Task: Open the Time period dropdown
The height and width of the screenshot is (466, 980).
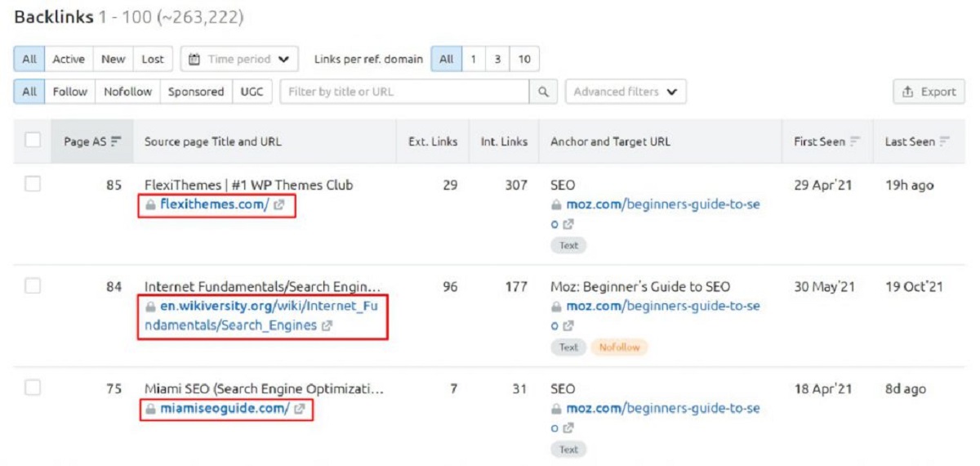Action: coord(239,59)
